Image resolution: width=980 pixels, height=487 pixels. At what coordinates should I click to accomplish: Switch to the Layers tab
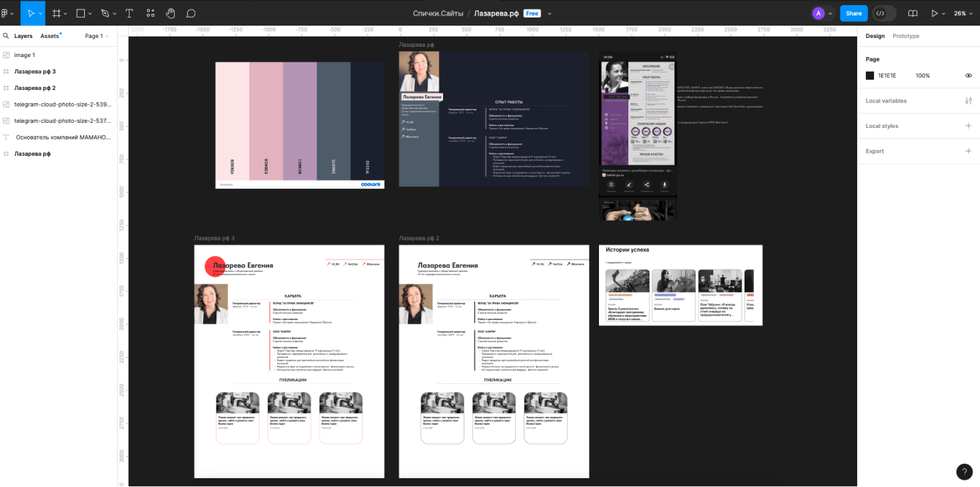(23, 36)
